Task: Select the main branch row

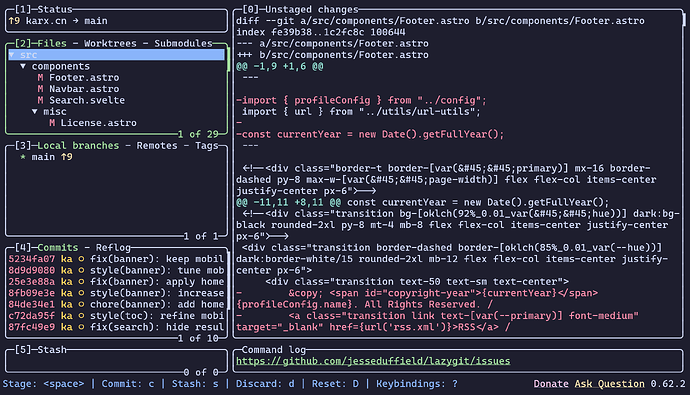Action: pyautogui.click(x=116, y=157)
